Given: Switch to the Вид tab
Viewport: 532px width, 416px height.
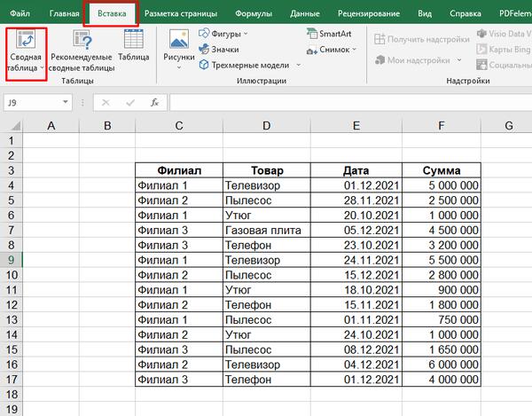Looking at the screenshot, I should click(x=425, y=13).
